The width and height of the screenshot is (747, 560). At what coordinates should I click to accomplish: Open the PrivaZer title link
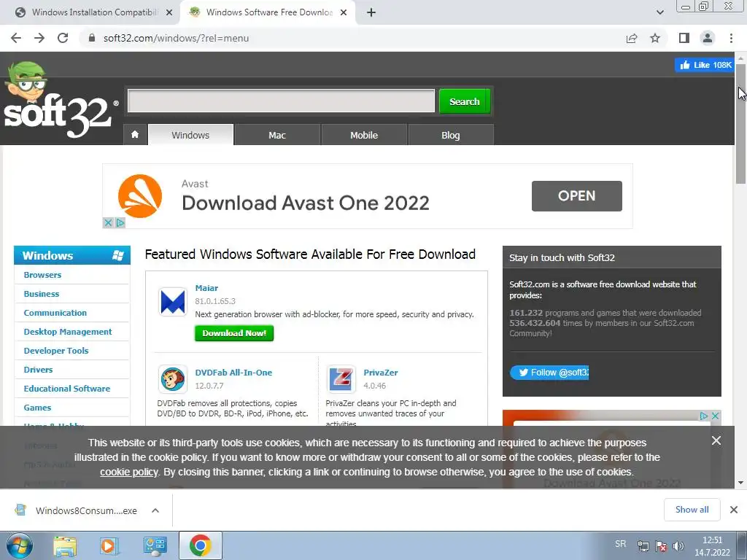tap(381, 373)
